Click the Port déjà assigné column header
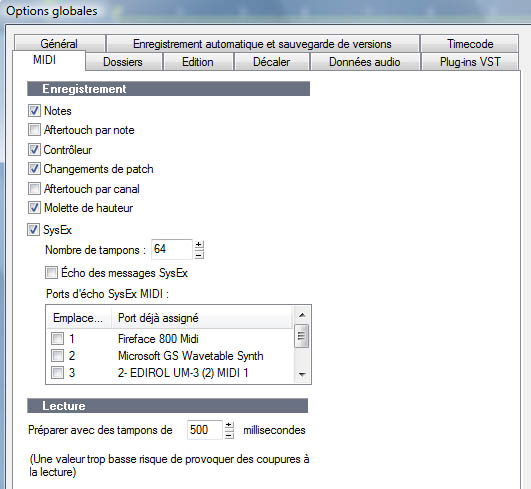Viewport: 531px width, 489px height. click(202, 318)
